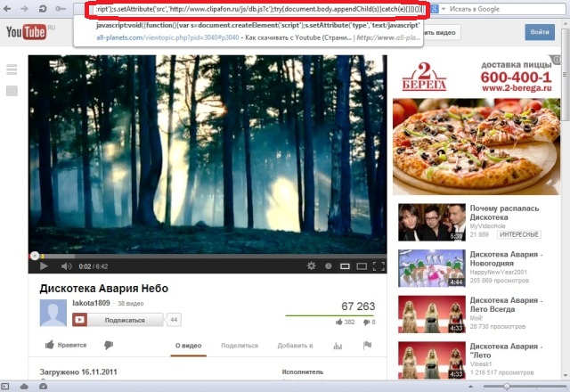Screen dimensions: 570x392
Task: Mute the video using the speaker icon
Action: (x=66, y=266)
